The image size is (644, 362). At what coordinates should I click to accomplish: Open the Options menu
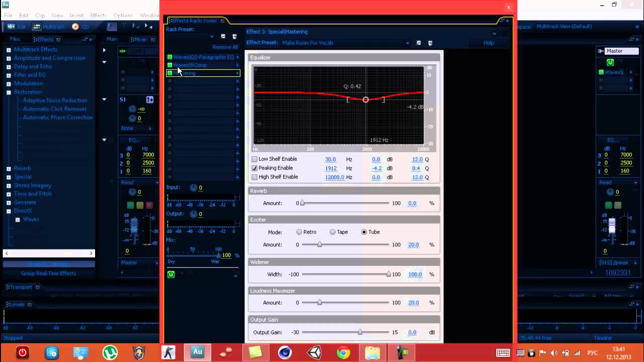[123, 16]
